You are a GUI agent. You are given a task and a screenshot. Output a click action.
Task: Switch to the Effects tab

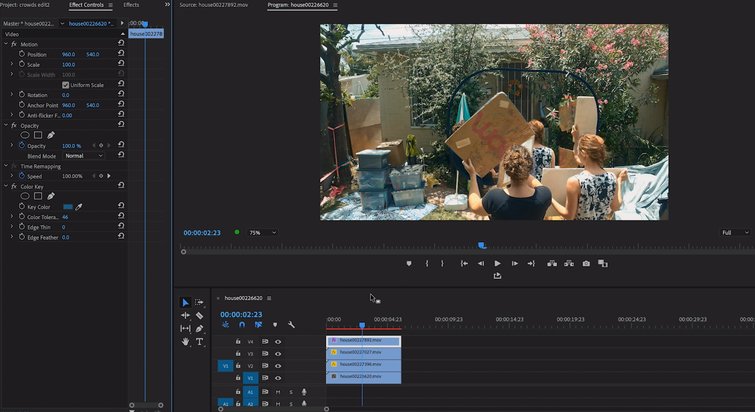coord(131,5)
